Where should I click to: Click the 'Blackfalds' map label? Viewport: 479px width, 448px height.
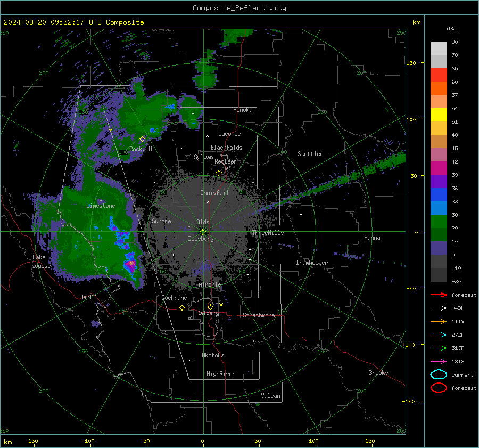point(226,148)
